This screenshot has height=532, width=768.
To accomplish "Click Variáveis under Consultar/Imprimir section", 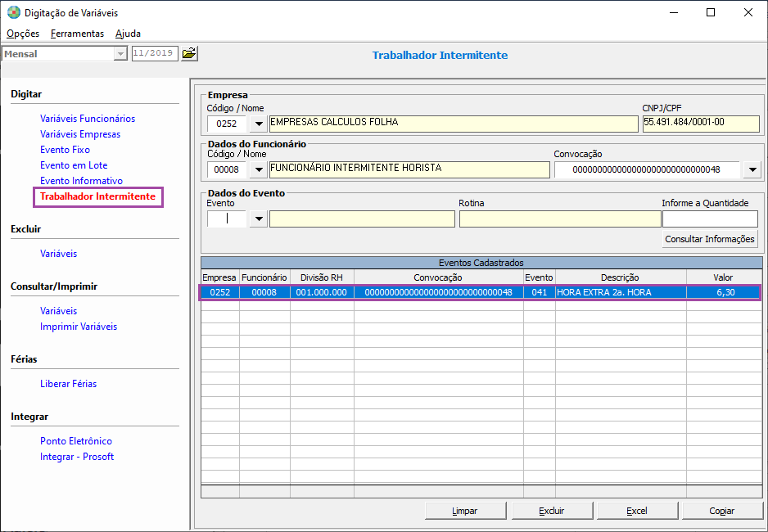I will (x=59, y=311).
